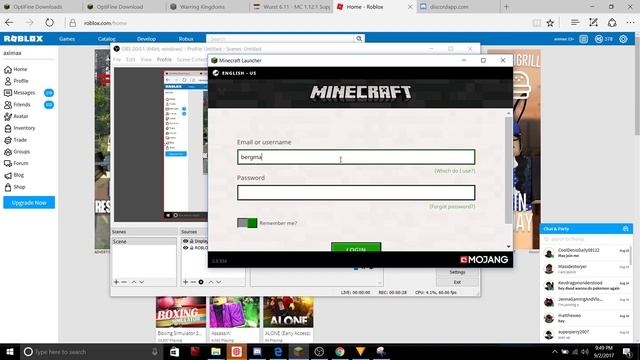Remove source with Sources minus button
The width and height of the screenshot is (640, 360).
pos(193,282)
